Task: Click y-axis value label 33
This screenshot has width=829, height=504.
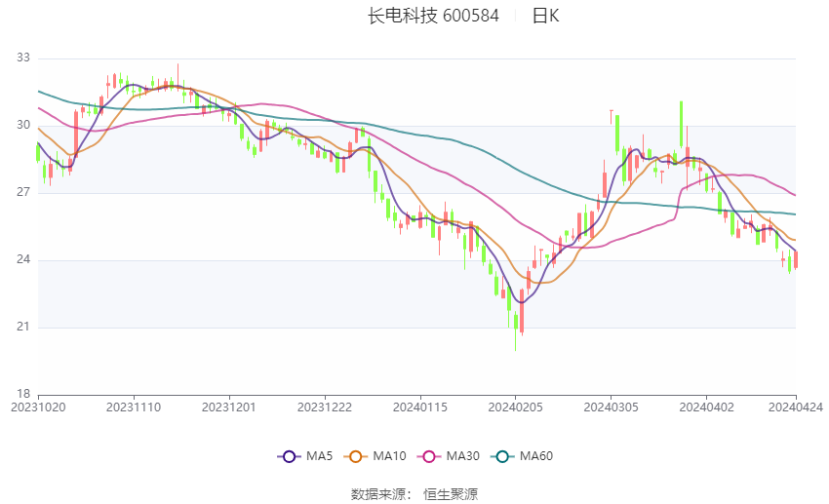Action: coord(23,58)
